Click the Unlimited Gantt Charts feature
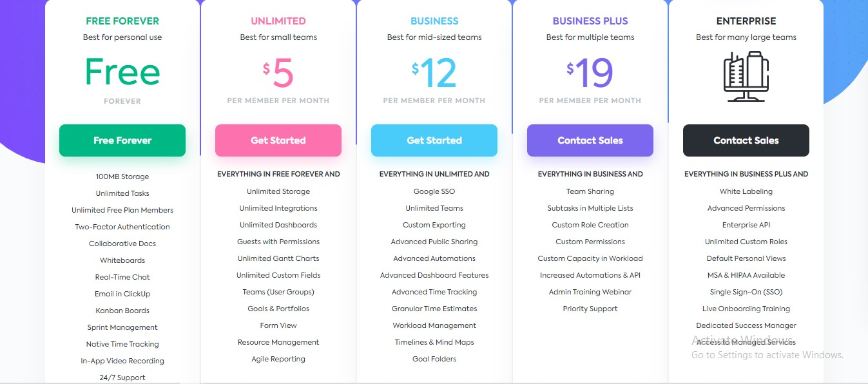 [x=278, y=258]
